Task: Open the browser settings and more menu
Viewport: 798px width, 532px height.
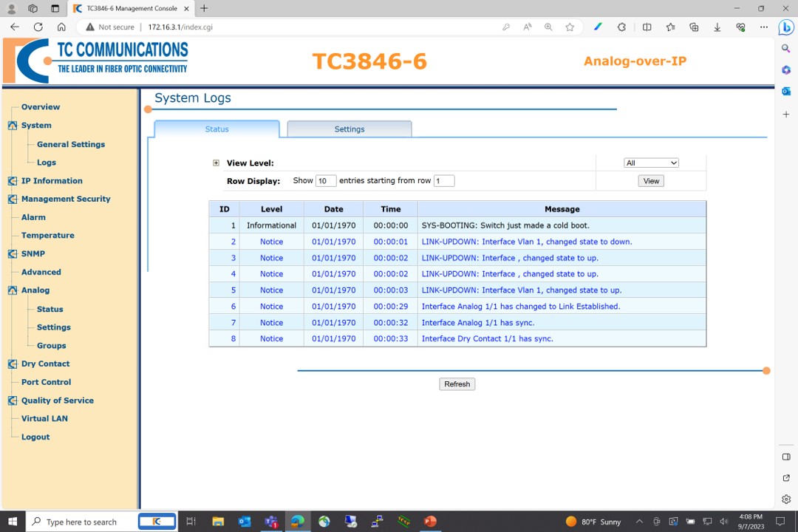Action: click(764, 27)
